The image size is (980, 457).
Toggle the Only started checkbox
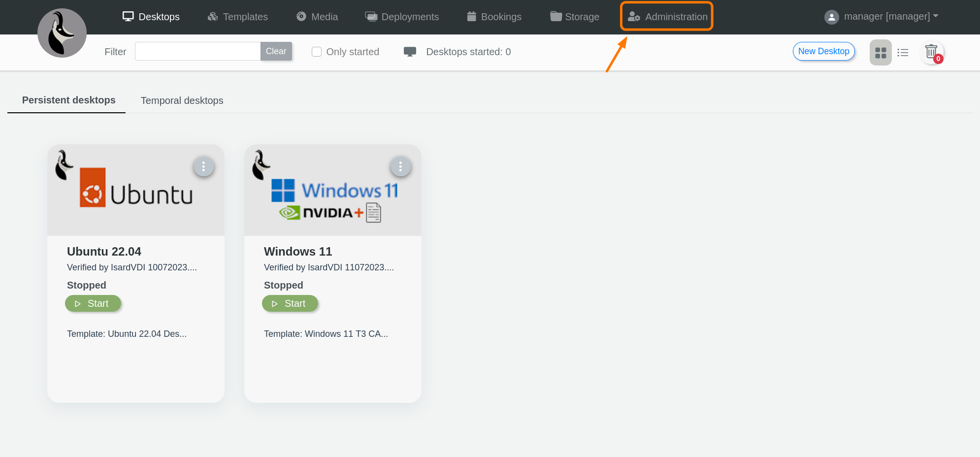317,52
